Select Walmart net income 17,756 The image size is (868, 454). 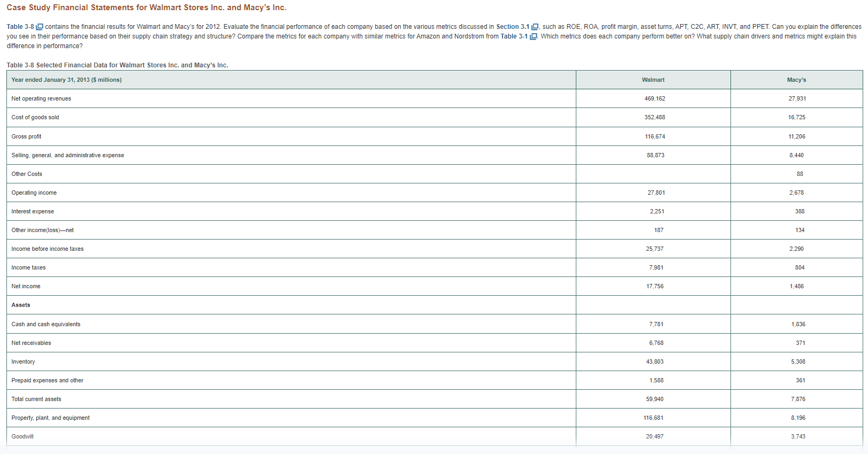click(655, 286)
